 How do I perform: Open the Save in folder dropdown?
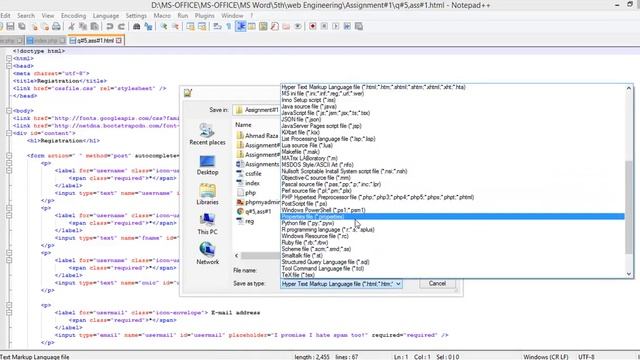click(257, 110)
